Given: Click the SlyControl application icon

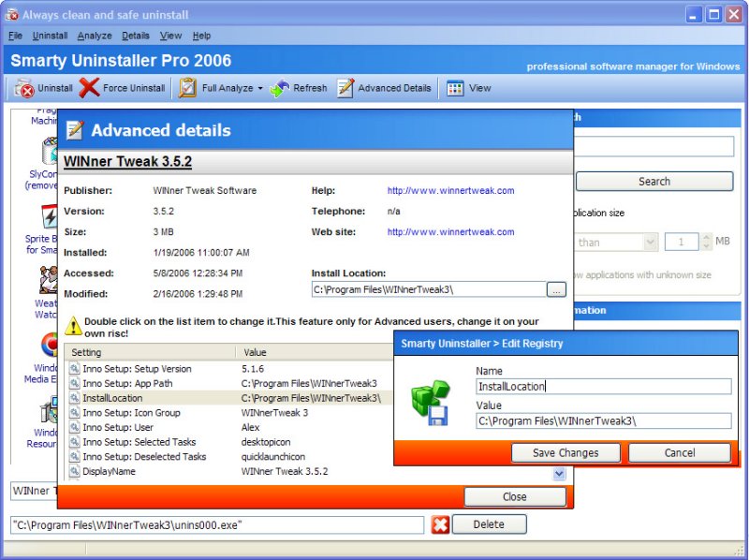Looking at the screenshot, I should 50,151.
